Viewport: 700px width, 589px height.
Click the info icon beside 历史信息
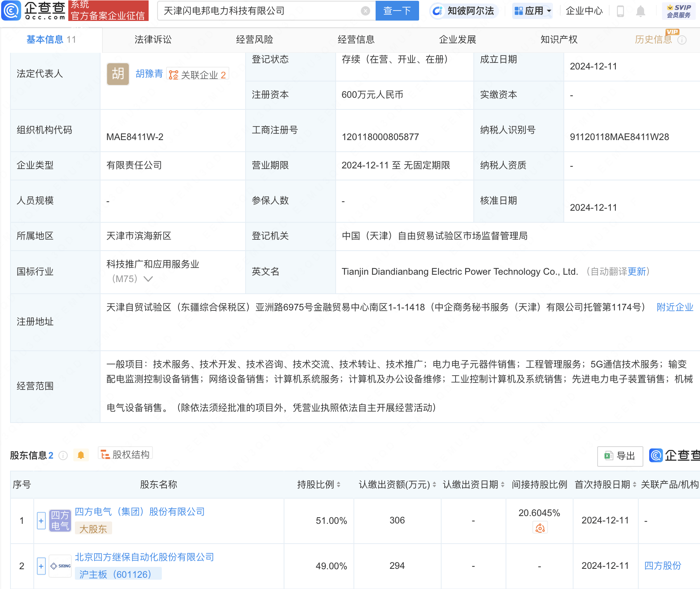(682, 40)
